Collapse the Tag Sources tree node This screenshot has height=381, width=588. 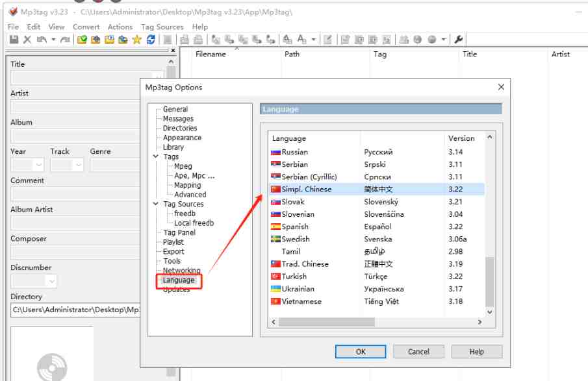tap(156, 204)
